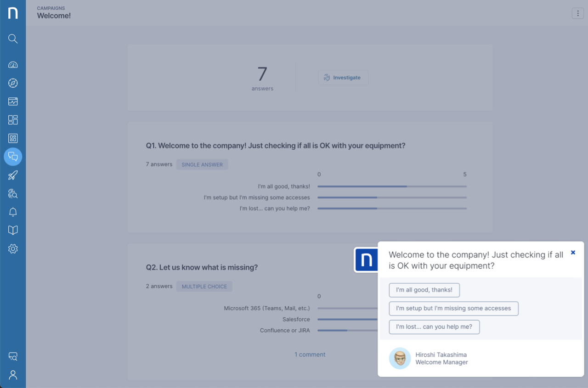Open the three-dot more options menu
This screenshot has width=588, height=388.
pos(577,13)
